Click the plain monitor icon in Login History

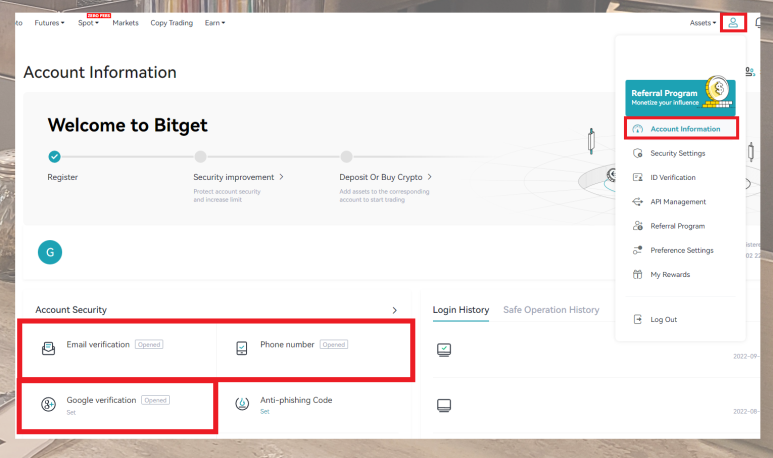444,405
